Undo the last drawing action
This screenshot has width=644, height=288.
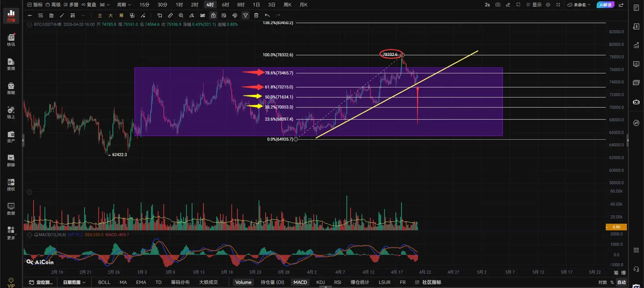click(x=267, y=15)
